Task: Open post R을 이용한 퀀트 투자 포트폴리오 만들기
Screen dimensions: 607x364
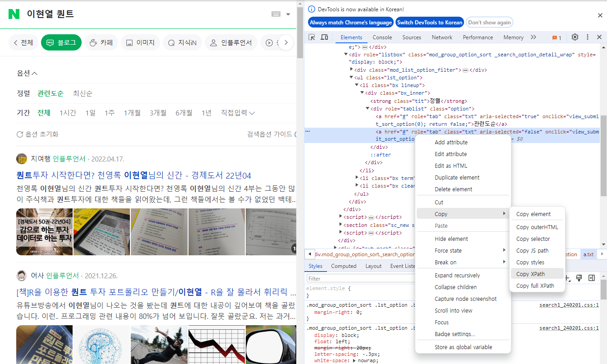Action: (156, 292)
